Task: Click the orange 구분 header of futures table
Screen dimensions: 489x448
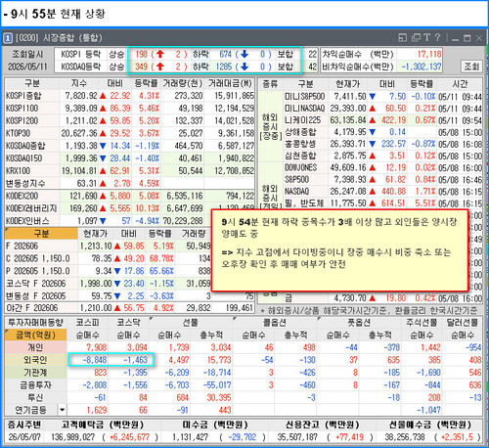Action: click(x=41, y=234)
